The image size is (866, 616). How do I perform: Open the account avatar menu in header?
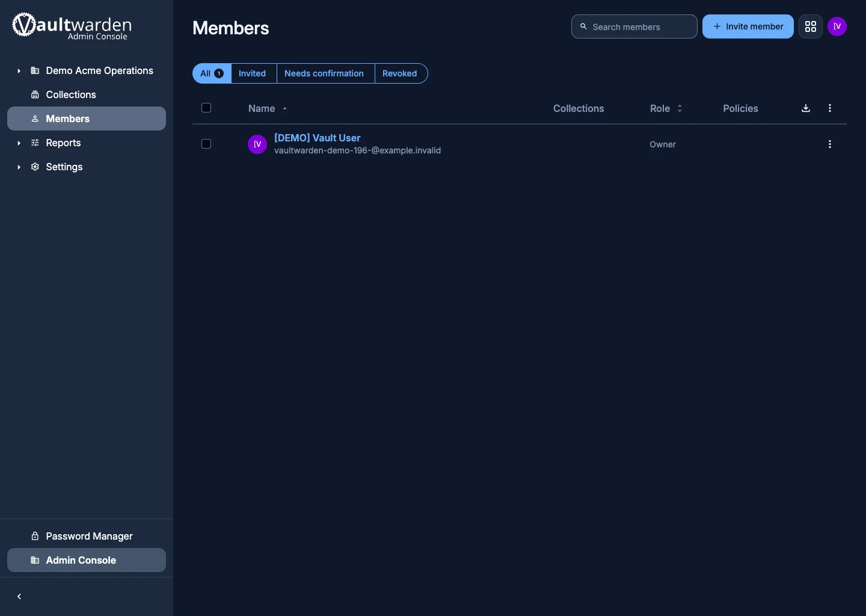coord(837,26)
